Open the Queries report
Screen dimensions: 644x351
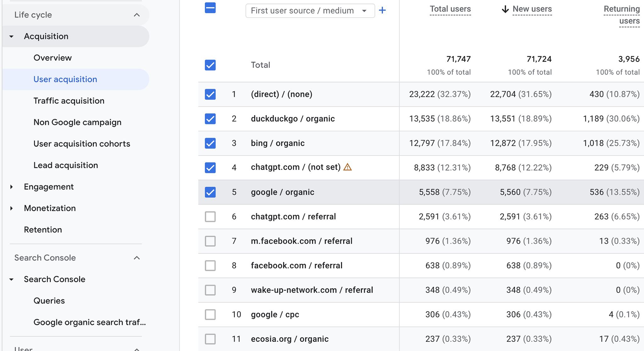pos(49,301)
